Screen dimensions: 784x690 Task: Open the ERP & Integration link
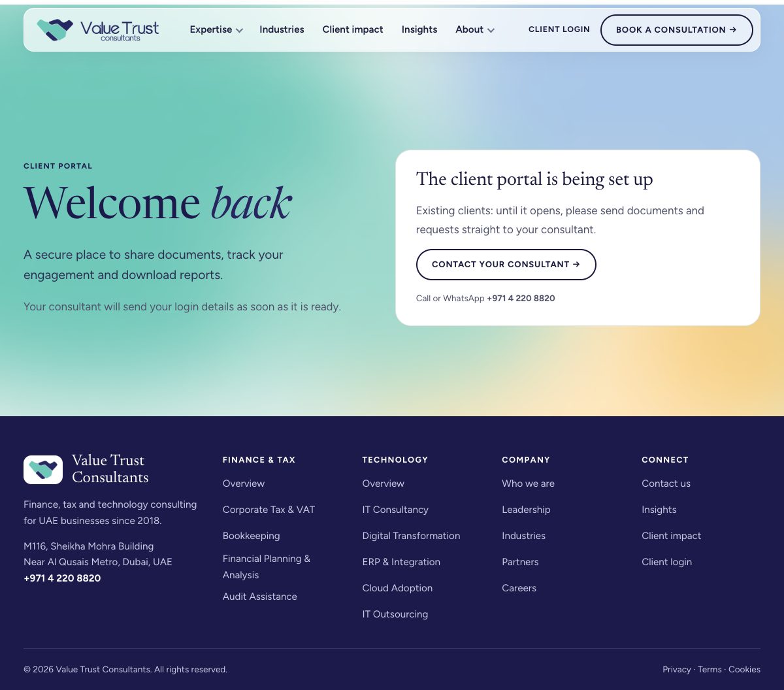click(401, 562)
